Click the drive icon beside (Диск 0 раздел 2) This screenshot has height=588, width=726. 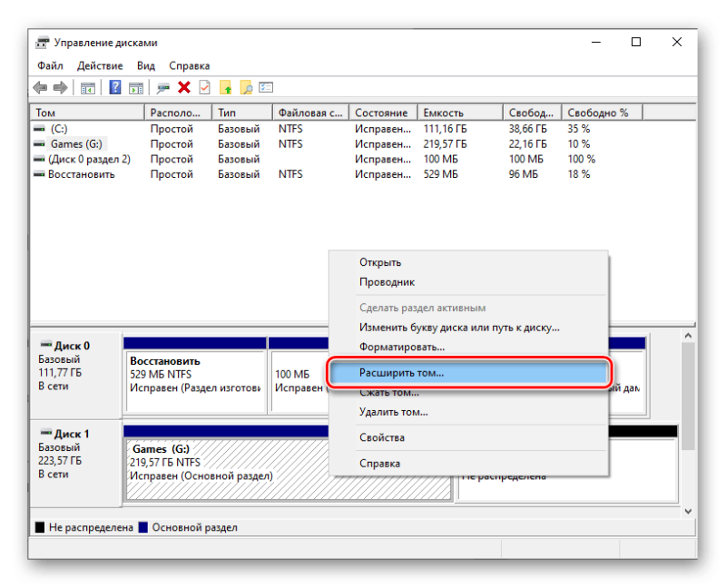coord(39,160)
